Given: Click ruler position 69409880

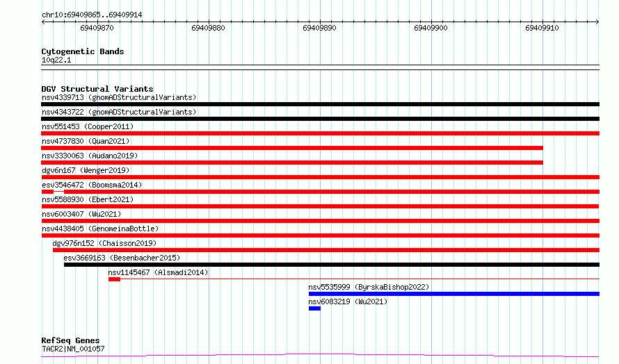Looking at the screenshot, I should tap(208, 28).
